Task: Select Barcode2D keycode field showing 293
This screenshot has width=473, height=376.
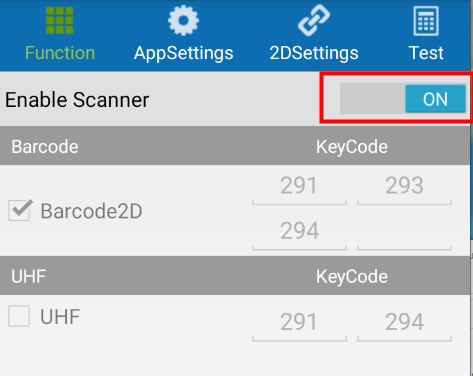Action: point(404,188)
